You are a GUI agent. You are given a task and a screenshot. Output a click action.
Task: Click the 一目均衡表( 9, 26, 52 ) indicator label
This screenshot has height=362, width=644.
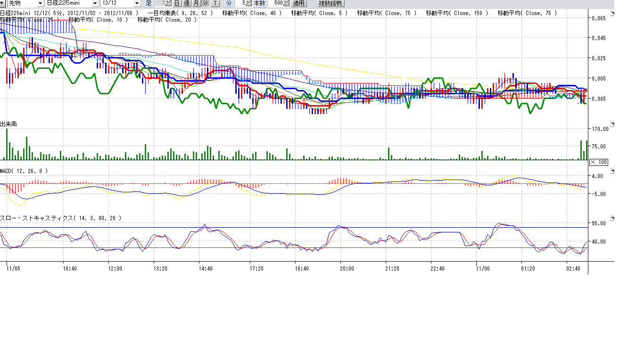click(x=180, y=13)
